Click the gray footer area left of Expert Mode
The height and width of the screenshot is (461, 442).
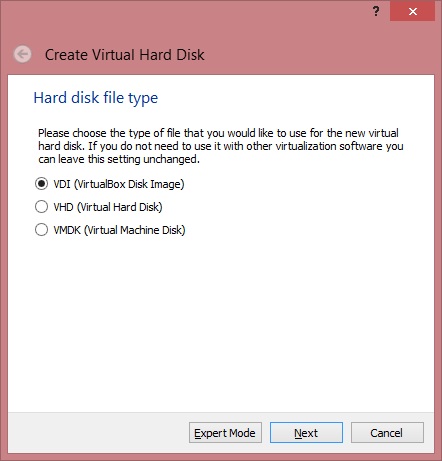[x=98, y=433]
